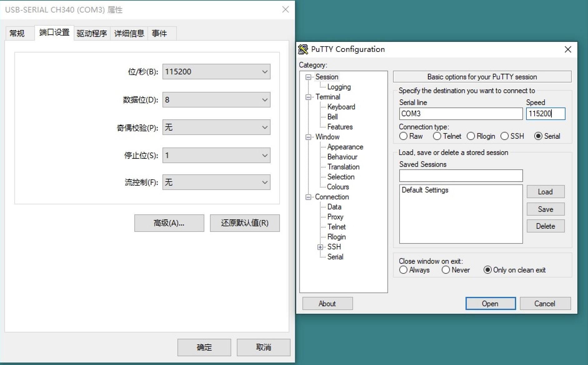Click the 还原默认值(R) restore defaults button

(245, 223)
